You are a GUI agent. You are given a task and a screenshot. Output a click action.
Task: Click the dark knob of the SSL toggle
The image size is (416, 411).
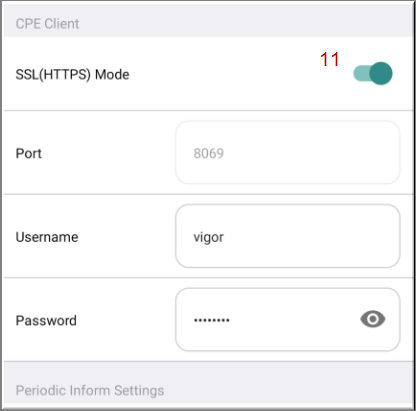[381, 73]
